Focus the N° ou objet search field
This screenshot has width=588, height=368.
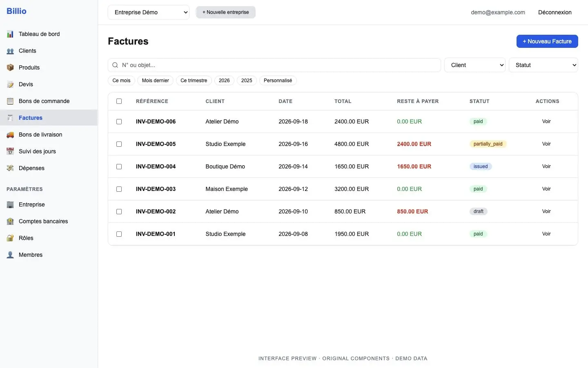274,65
